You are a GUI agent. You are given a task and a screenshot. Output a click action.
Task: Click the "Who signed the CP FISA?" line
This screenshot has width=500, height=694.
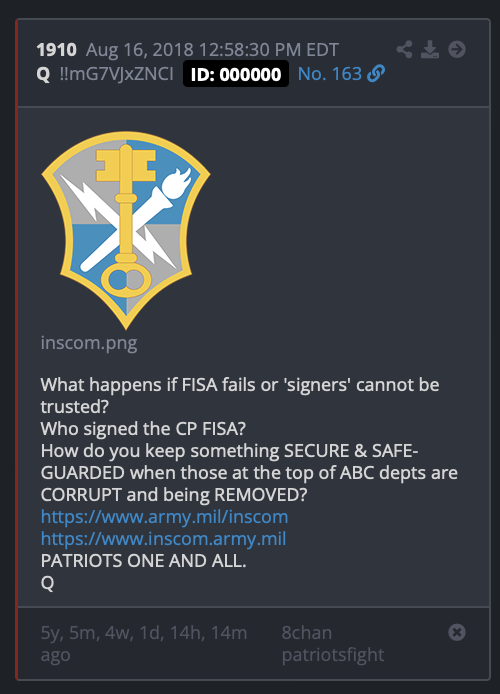(143, 429)
